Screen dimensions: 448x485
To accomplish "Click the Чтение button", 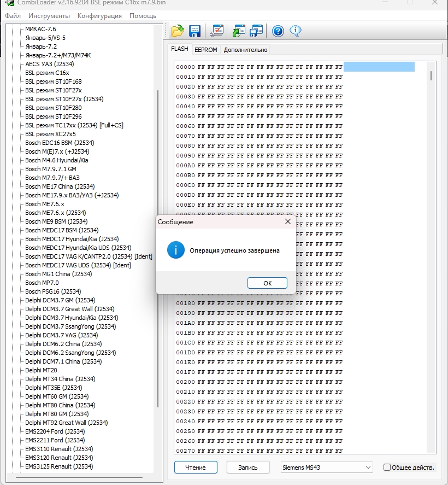I will [x=196, y=468].
